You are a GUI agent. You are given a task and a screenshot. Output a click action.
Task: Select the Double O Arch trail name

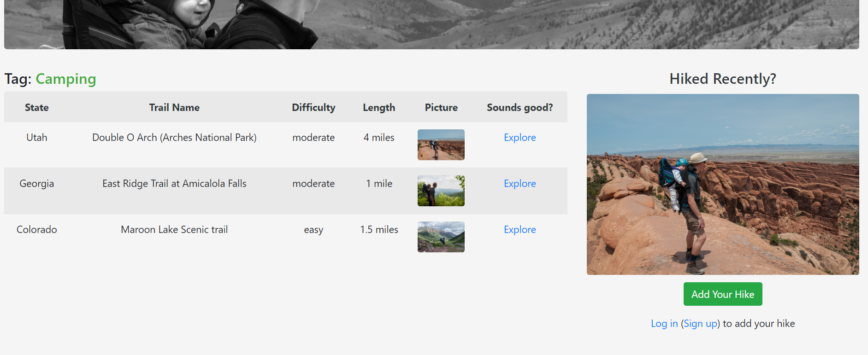[x=174, y=137]
